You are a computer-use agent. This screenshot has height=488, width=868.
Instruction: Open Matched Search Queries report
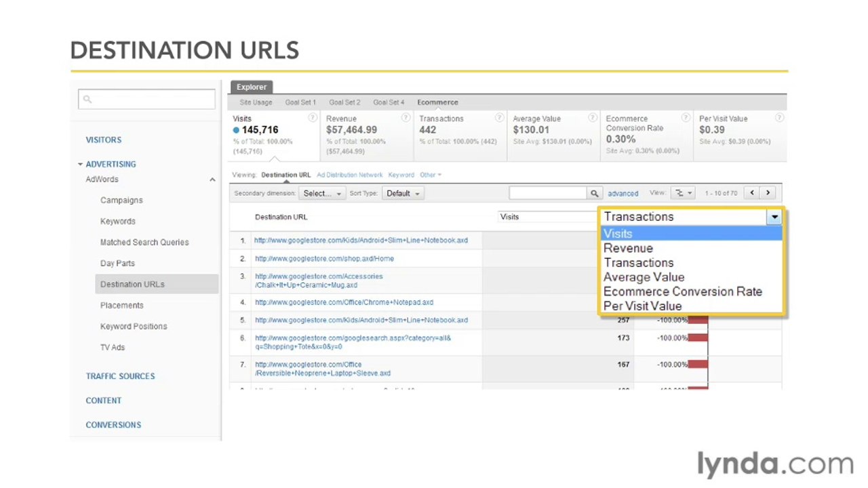coord(144,243)
